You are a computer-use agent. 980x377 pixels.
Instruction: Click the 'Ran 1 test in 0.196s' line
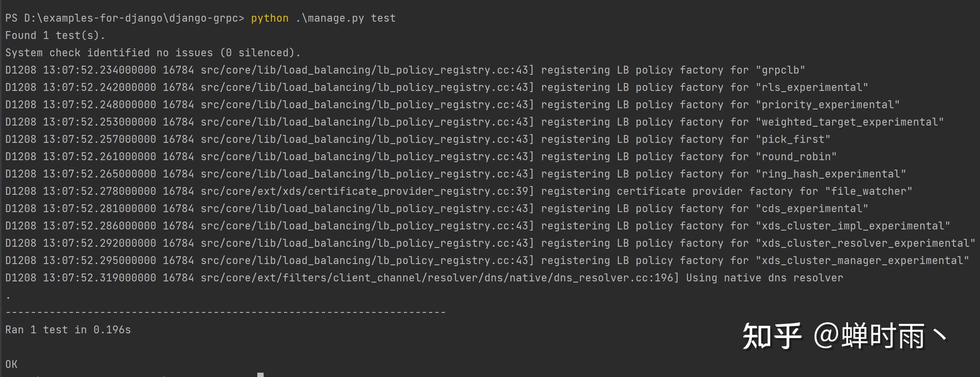[68, 330]
